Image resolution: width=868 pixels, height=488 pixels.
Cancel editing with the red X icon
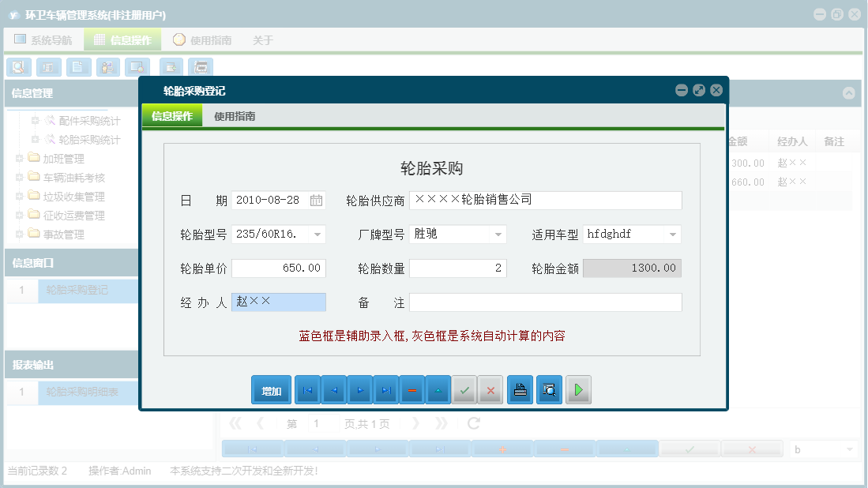[x=490, y=389]
